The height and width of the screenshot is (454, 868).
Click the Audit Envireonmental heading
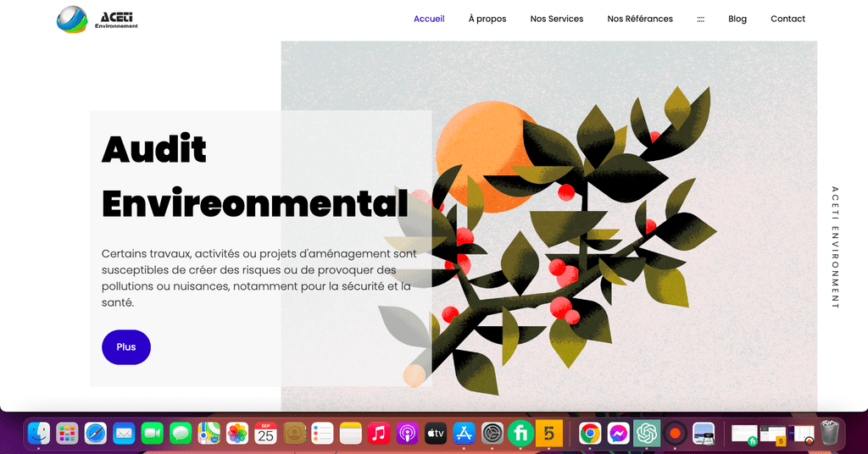click(254, 176)
